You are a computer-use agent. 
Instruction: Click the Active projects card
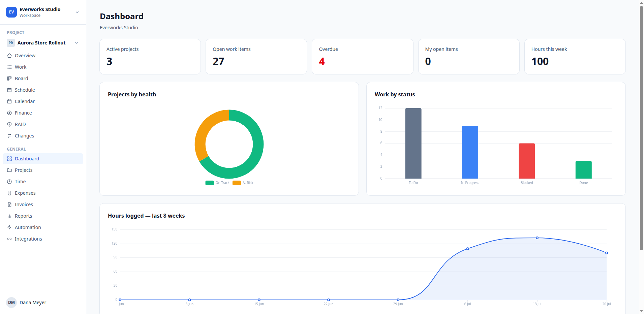point(150,57)
